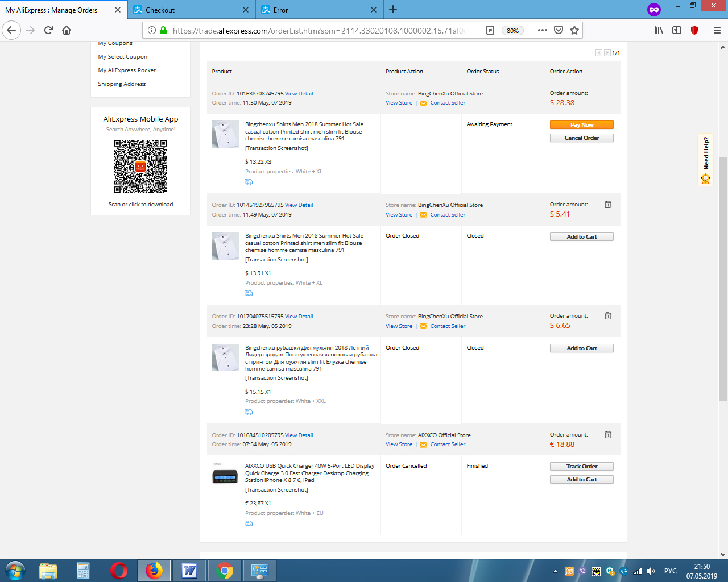Delete order 101684510205795 with trash icon

click(x=607, y=435)
